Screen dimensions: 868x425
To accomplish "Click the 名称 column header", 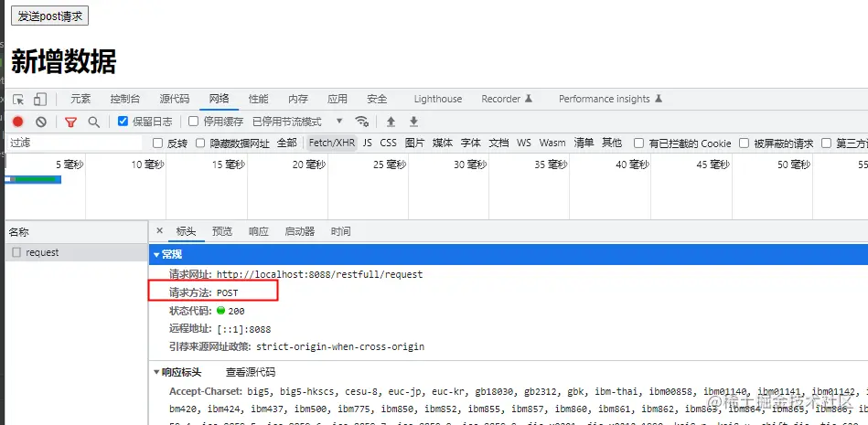I will [77, 232].
